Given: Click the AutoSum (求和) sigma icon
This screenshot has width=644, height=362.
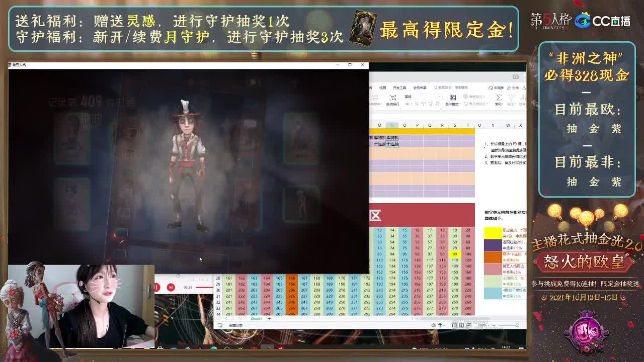Looking at the screenshot, I should 499,97.
